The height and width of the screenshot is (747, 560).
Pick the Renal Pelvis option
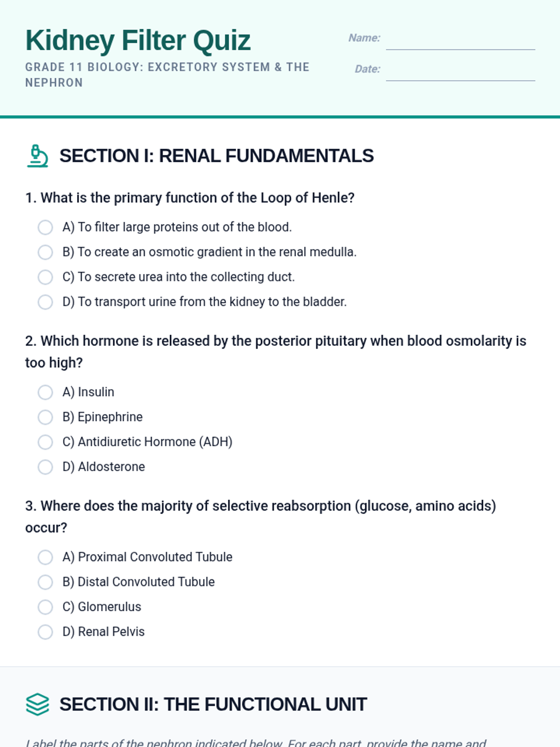point(45,632)
